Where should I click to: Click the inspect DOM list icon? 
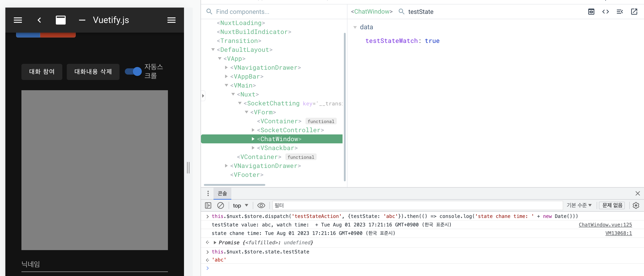(620, 12)
